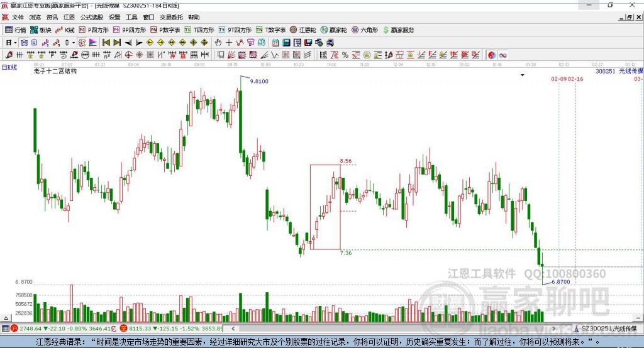Image resolution: width=644 pixels, height=348 pixels.
Task: Open the 帮助 menu
Action: click(194, 17)
